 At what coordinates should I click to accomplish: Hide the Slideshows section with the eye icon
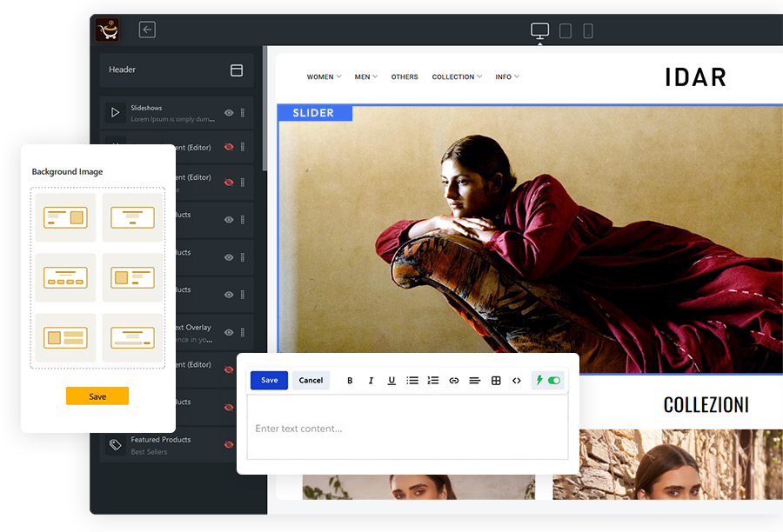[x=229, y=113]
